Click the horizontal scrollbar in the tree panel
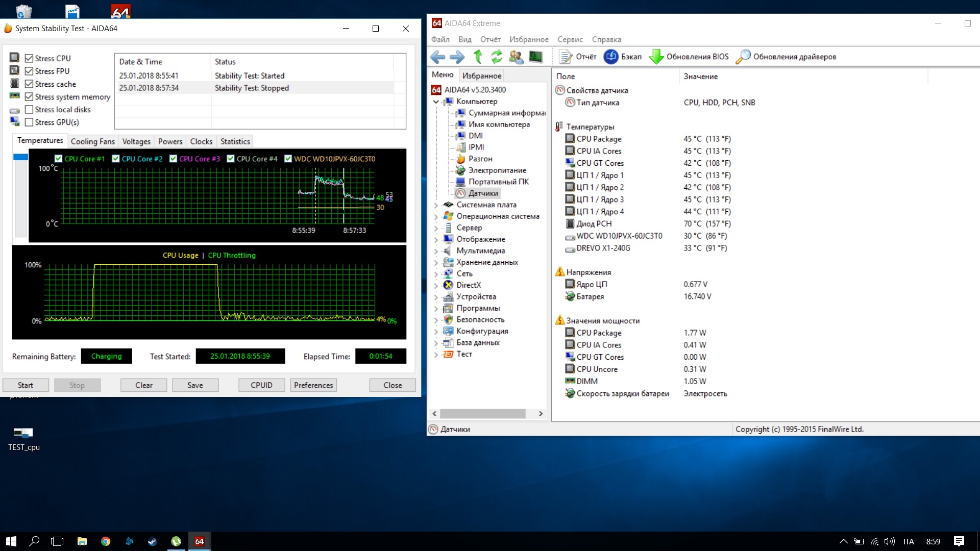 point(483,414)
